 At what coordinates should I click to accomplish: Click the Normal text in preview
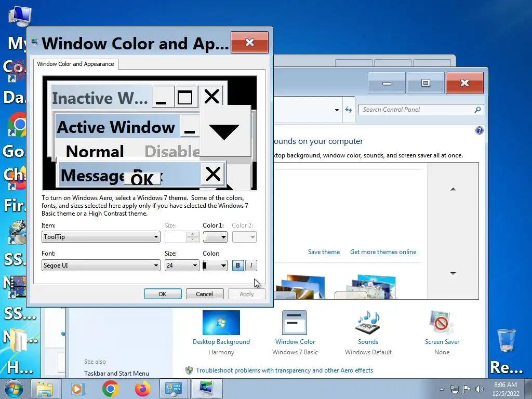click(x=95, y=151)
